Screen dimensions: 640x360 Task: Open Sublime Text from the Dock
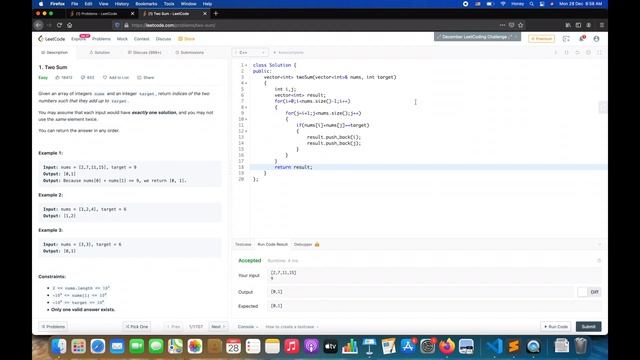(x=514, y=346)
